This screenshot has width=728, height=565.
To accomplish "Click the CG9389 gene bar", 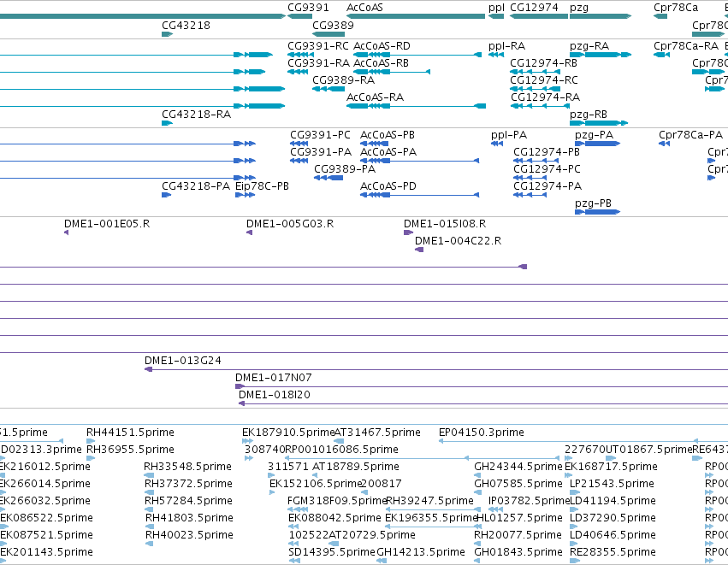I will point(328,34).
